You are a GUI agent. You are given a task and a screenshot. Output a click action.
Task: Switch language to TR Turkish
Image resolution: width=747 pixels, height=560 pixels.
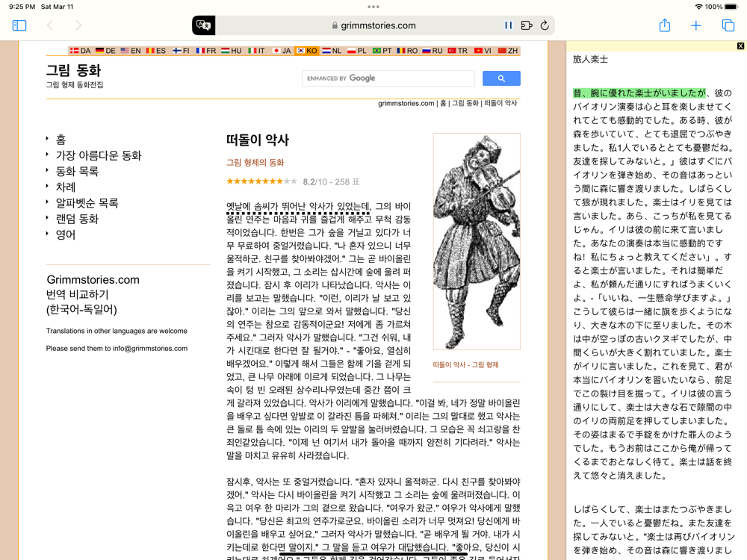click(x=458, y=51)
